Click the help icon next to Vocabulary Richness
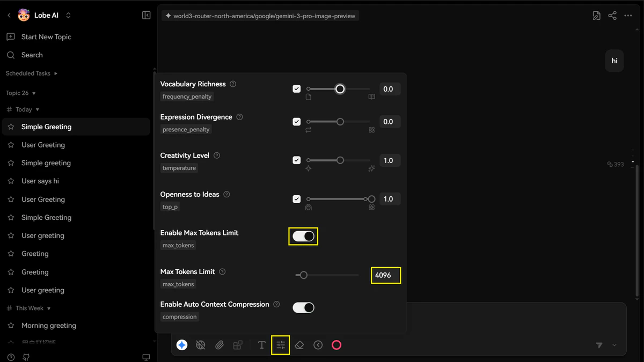 pos(233,84)
